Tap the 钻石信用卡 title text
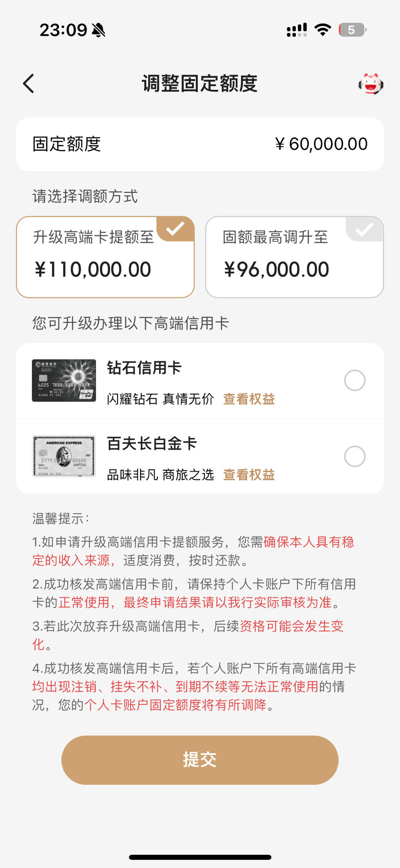 click(144, 368)
